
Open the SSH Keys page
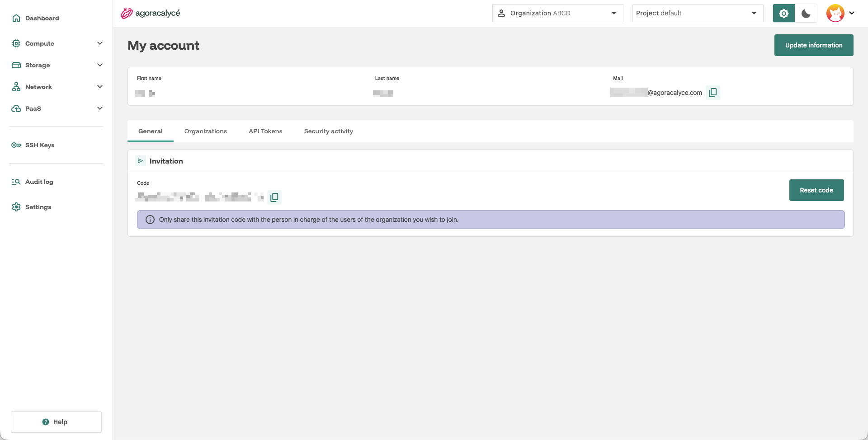click(x=40, y=145)
